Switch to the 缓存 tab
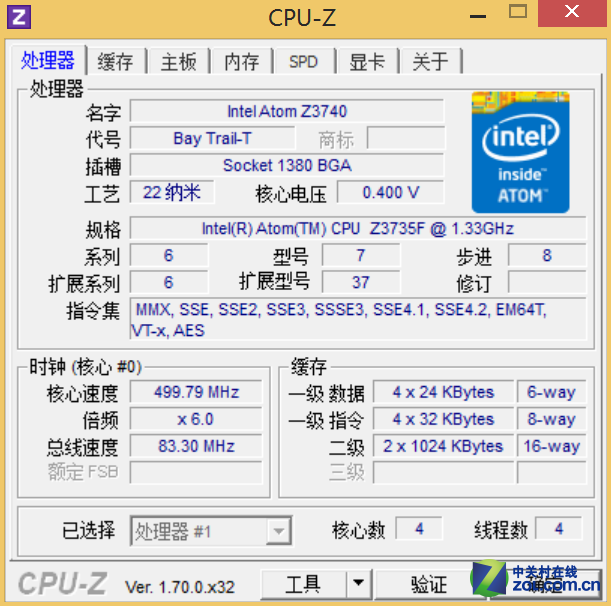The height and width of the screenshot is (606, 611). coord(115,61)
